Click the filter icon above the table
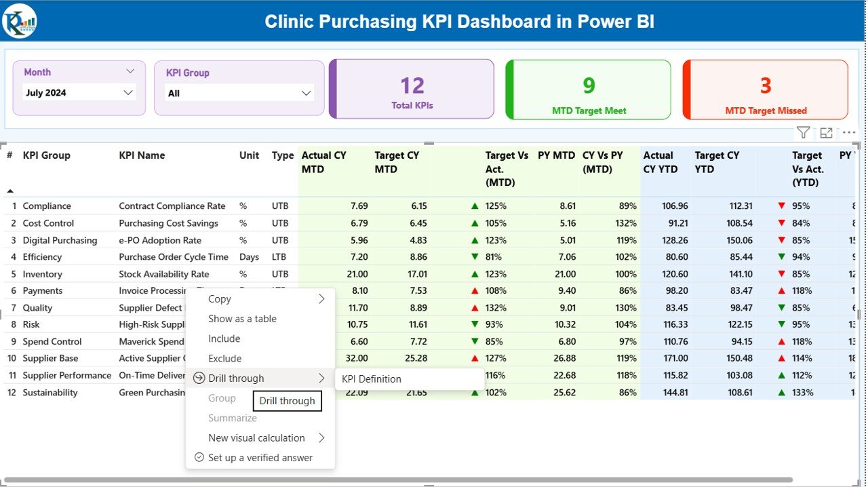 coord(803,133)
